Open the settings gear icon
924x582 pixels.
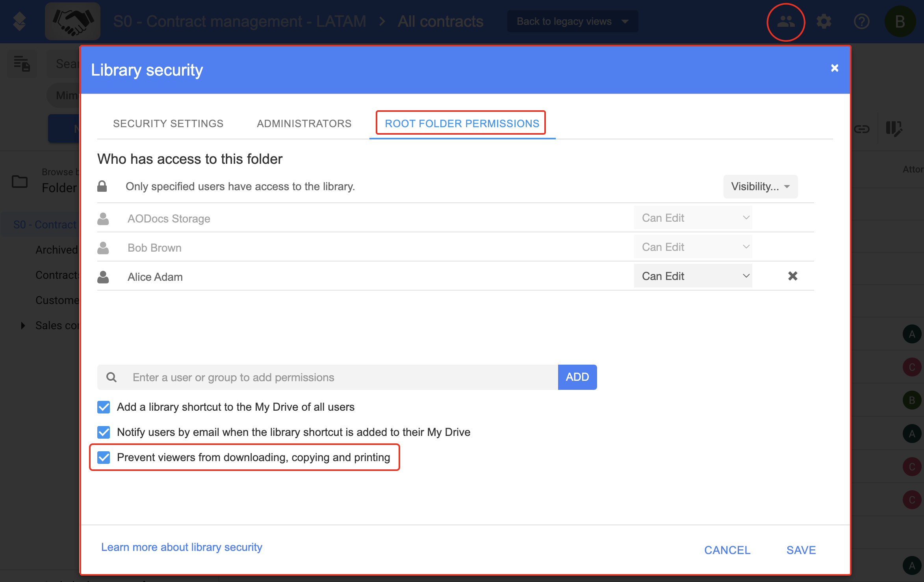(824, 22)
